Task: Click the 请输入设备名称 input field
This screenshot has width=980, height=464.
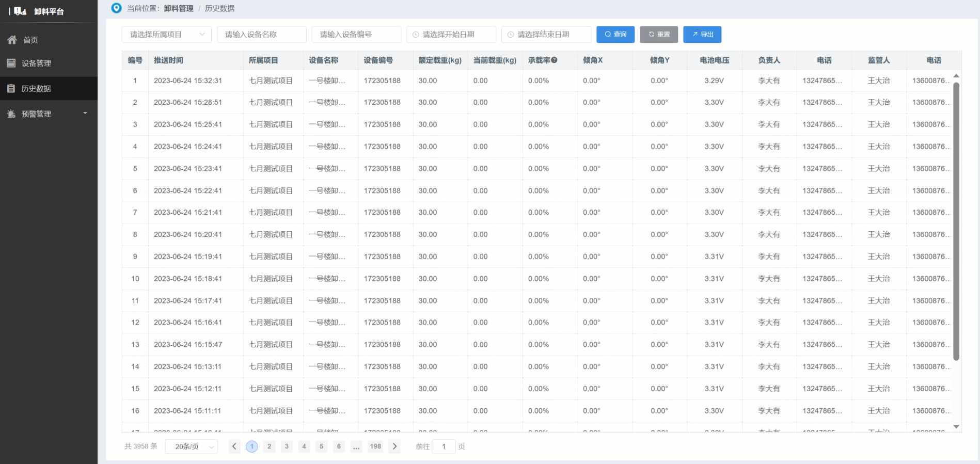Action: coord(261,35)
